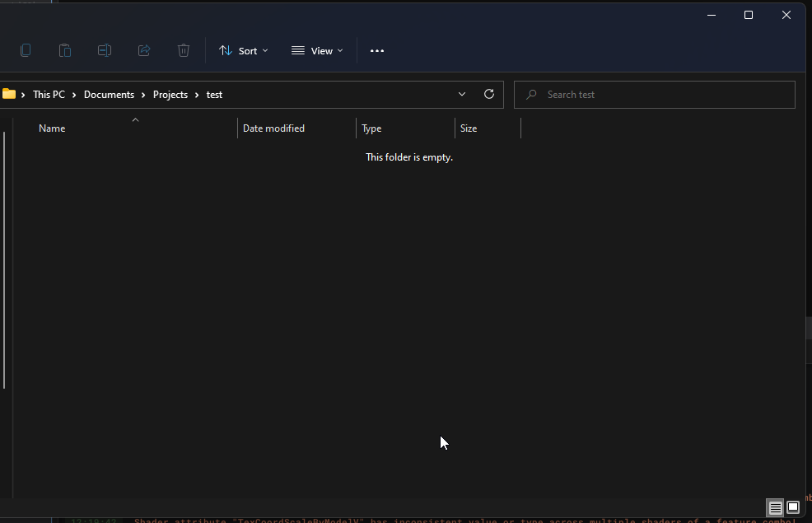Toggle Name column sort order
The width and height of the screenshot is (812, 523).
tap(52, 128)
